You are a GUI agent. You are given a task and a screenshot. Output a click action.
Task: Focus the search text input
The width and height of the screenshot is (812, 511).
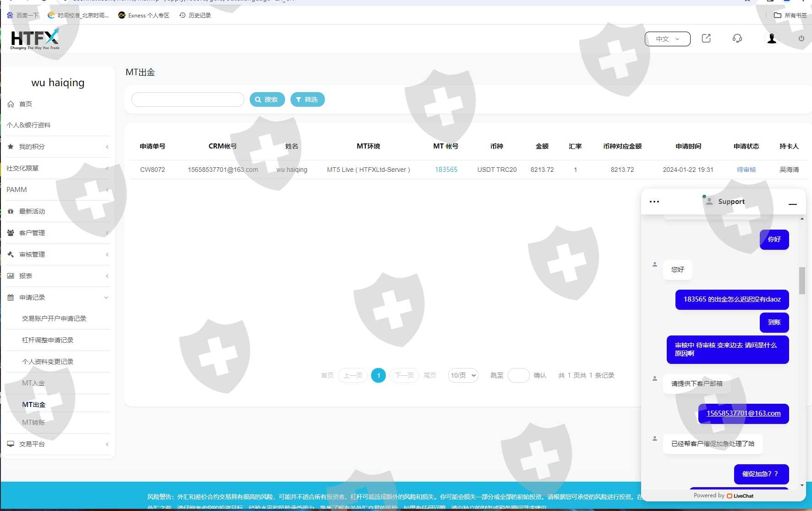pyautogui.click(x=188, y=99)
